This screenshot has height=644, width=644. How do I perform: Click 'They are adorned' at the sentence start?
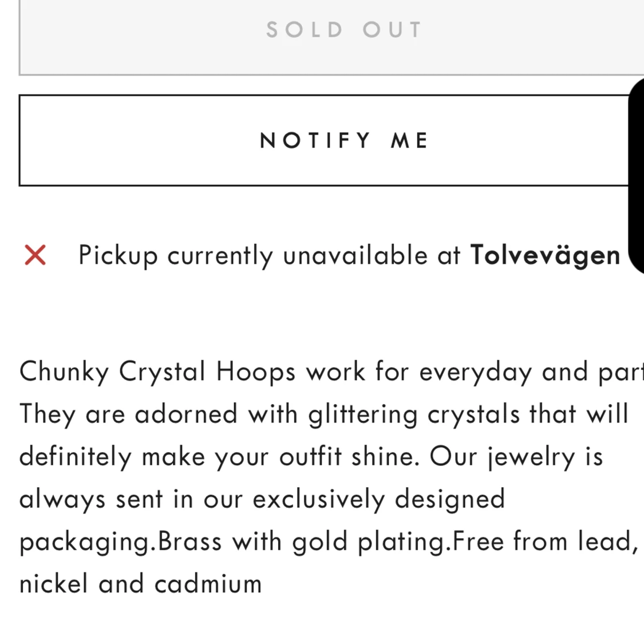pos(129,414)
